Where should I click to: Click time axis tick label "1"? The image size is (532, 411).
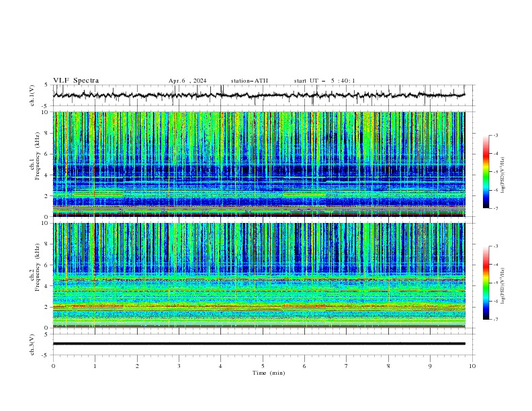pos(95,366)
